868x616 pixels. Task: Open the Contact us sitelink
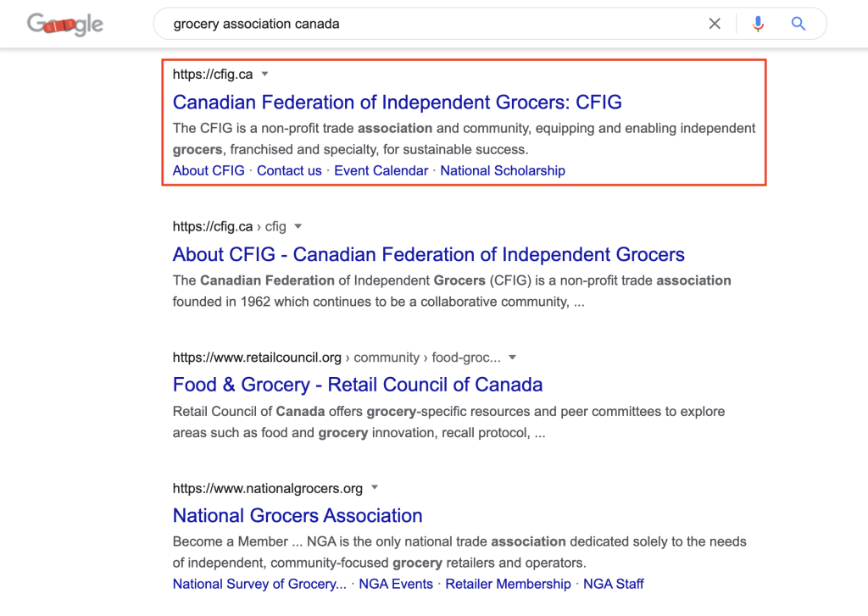[x=289, y=170]
